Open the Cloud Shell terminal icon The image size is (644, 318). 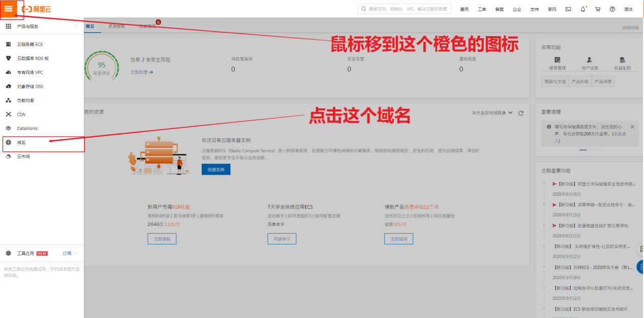click(x=568, y=9)
